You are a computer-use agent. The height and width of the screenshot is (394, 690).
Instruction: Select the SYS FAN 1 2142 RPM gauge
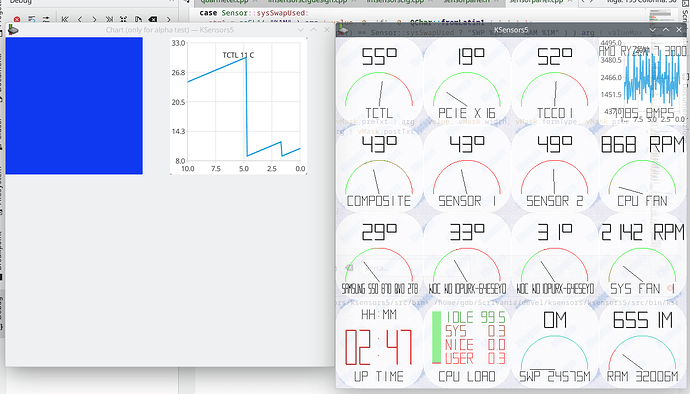click(x=642, y=258)
